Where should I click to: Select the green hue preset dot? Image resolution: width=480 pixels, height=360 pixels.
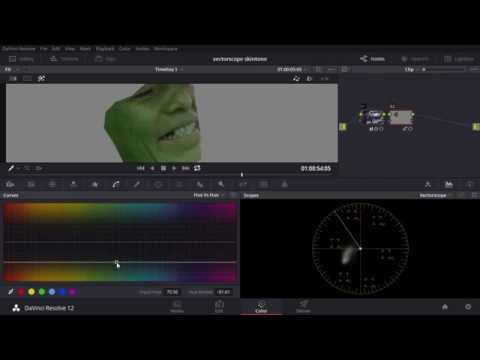tap(42, 292)
